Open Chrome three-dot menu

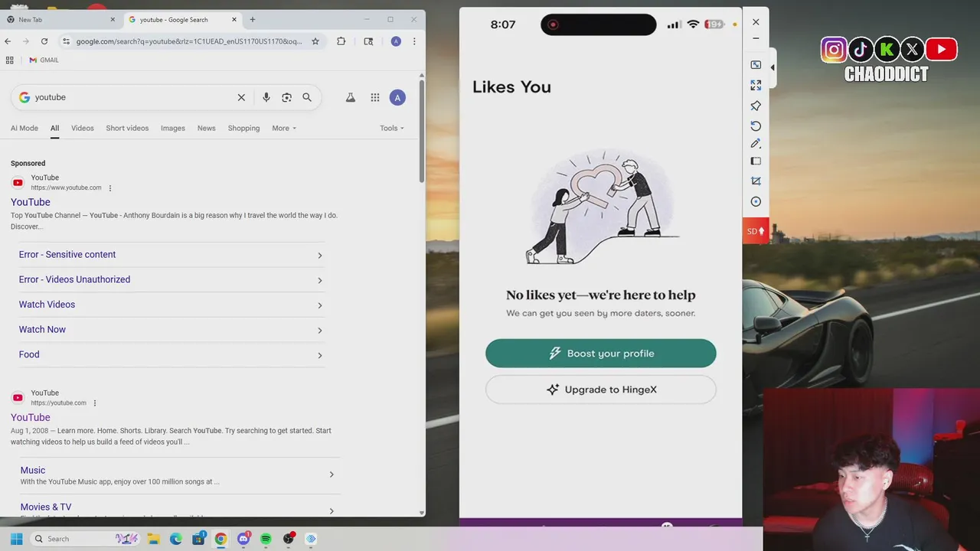414,41
